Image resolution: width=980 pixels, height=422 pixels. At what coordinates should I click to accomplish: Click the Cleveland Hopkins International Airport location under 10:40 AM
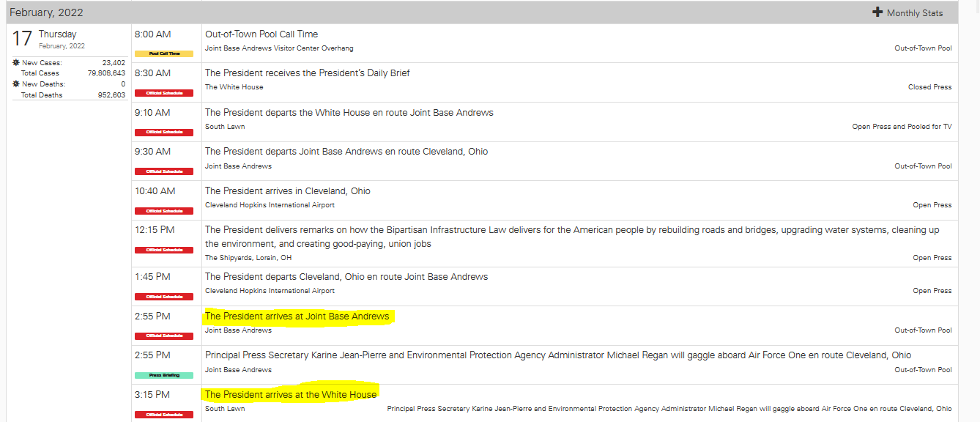270,205
